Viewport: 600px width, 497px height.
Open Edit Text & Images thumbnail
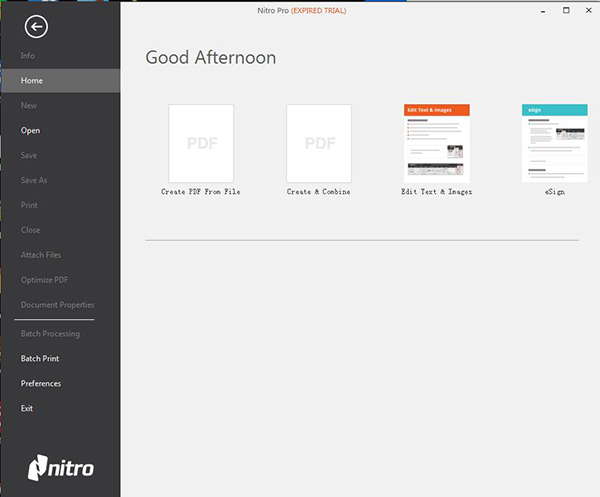tap(437, 143)
